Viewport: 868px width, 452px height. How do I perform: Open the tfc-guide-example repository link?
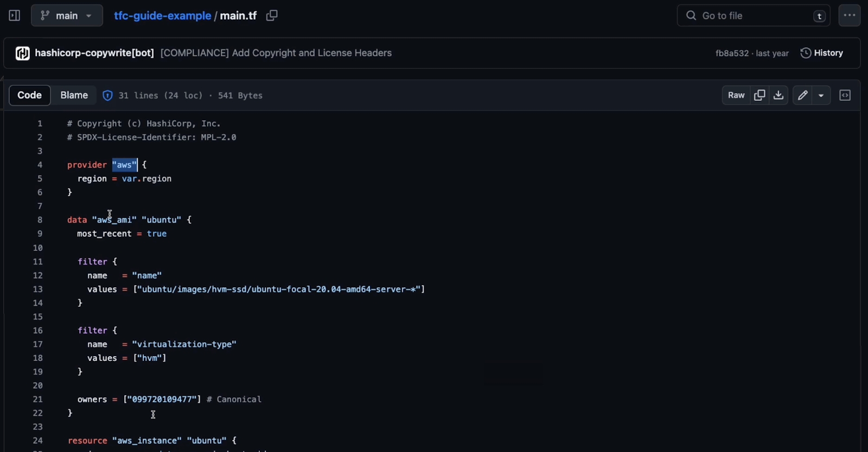(x=162, y=16)
